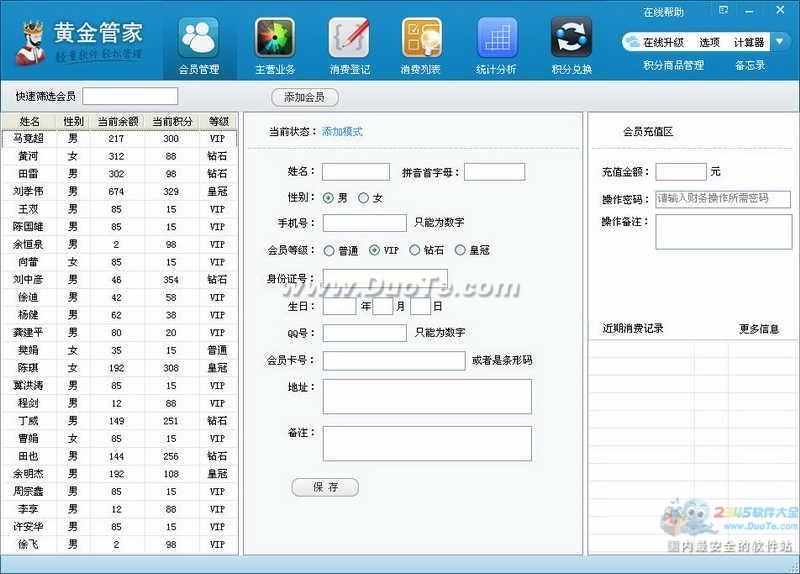Viewport: 800px width, 574px height.
Task: Sort by 等级 column header
Action: 218,121
